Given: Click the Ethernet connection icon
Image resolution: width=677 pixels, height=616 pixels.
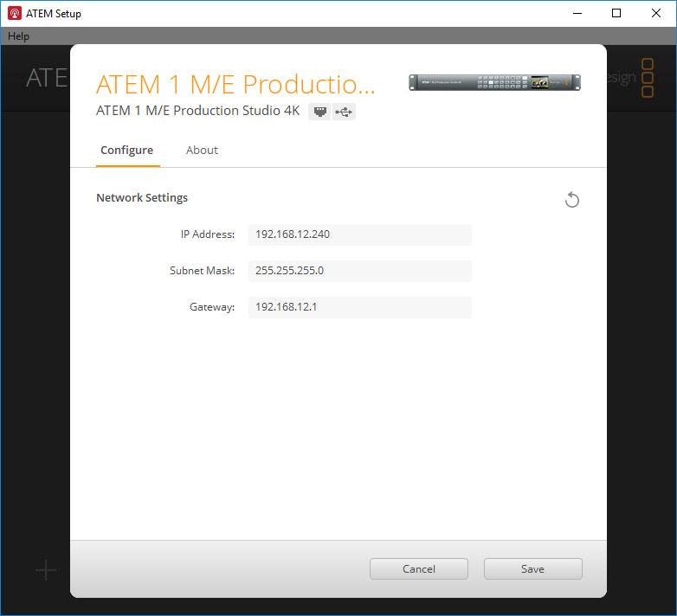Looking at the screenshot, I should coord(319,112).
